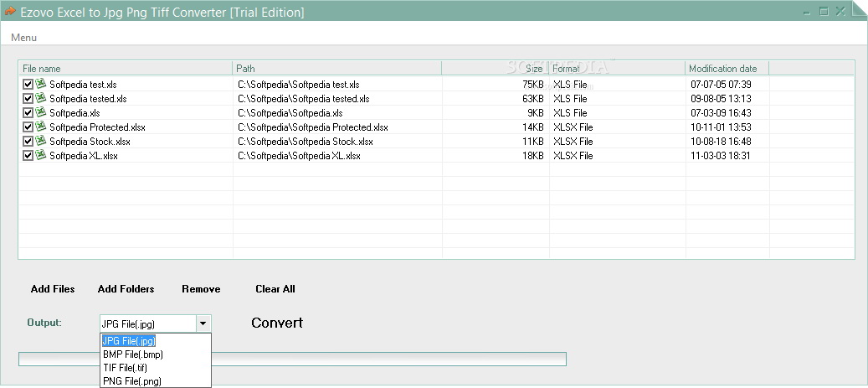The image size is (868, 388).
Task: Toggle the Softpedia Stock.xlsx checkbox
Action: (28, 142)
